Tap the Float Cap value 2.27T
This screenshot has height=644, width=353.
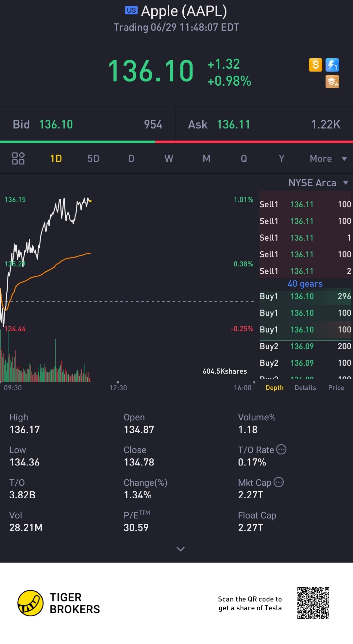[x=250, y=527]
